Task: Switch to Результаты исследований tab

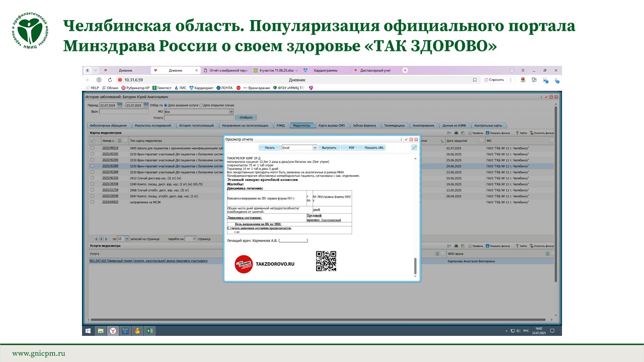Action: point(153,125)
